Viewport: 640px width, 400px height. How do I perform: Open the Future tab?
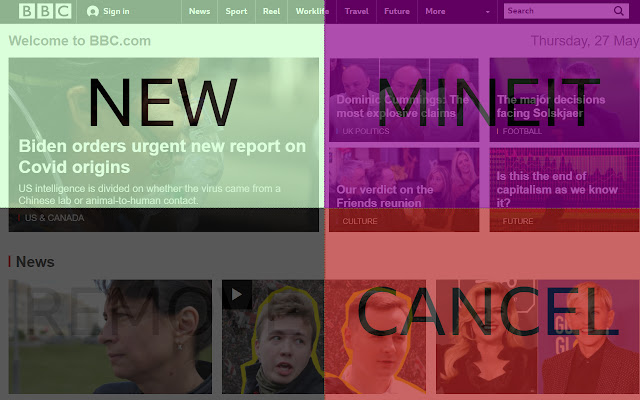pyautogui.click(x=397, y=11)
